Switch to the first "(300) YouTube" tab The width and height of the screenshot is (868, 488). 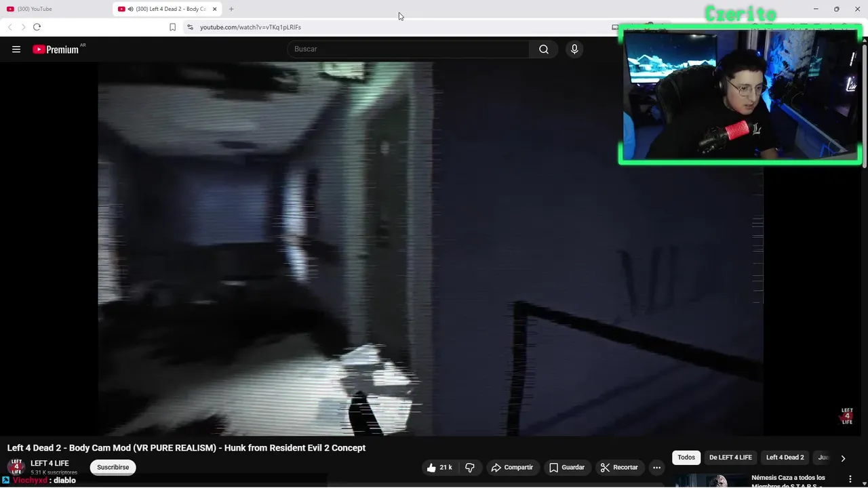click(56, 9)
